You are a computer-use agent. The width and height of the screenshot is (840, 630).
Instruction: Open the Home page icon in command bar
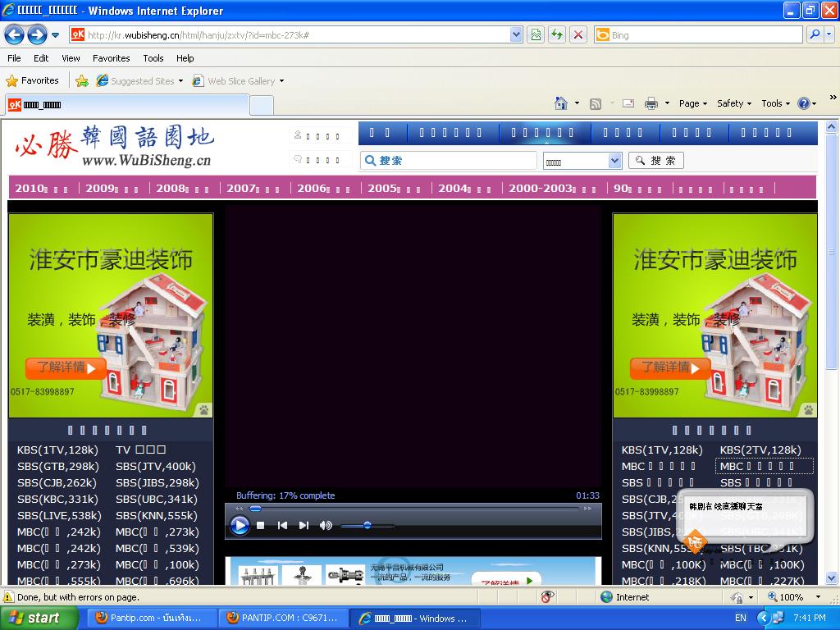561,103
